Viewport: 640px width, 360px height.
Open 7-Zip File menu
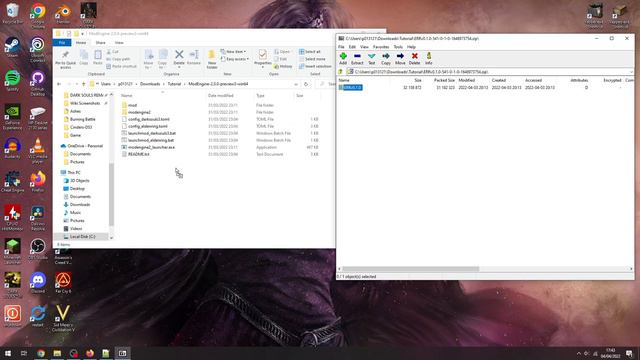tap(341, 47)
